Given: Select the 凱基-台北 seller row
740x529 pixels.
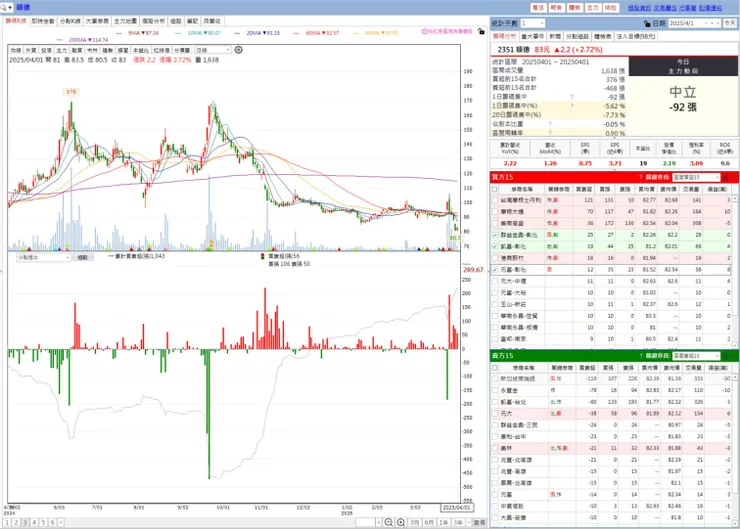Looking at the screenshot, I should point(611,402).
